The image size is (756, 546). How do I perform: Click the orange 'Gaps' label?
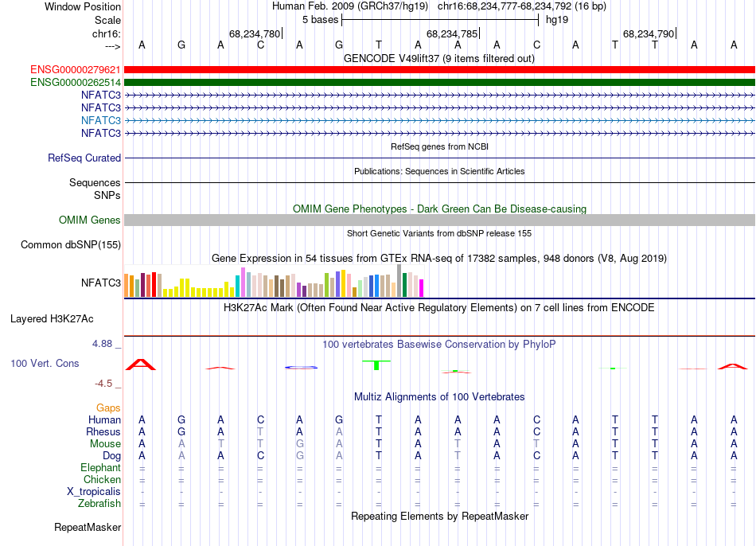click(108, 408)
